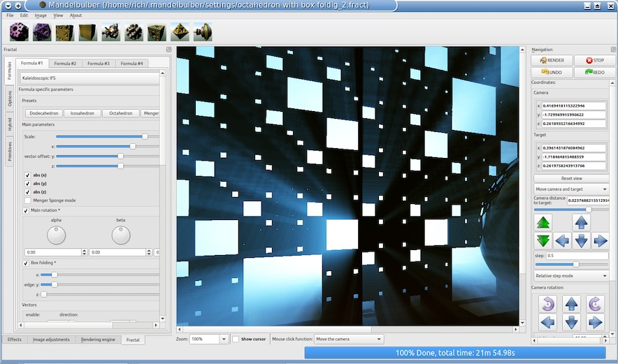Click the STOP rendering button
618x364 pixels.
click(595, 60)
